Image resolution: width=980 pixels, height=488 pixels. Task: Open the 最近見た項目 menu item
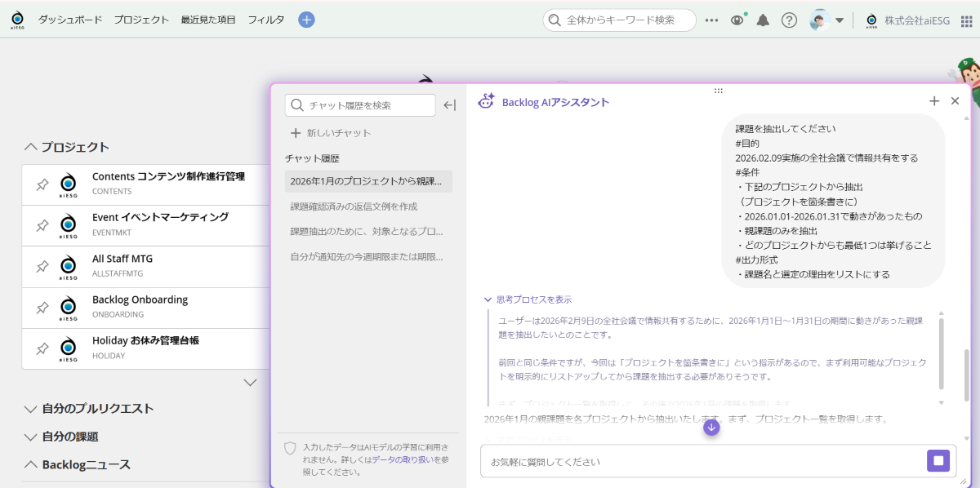click(x=209, y=19)
